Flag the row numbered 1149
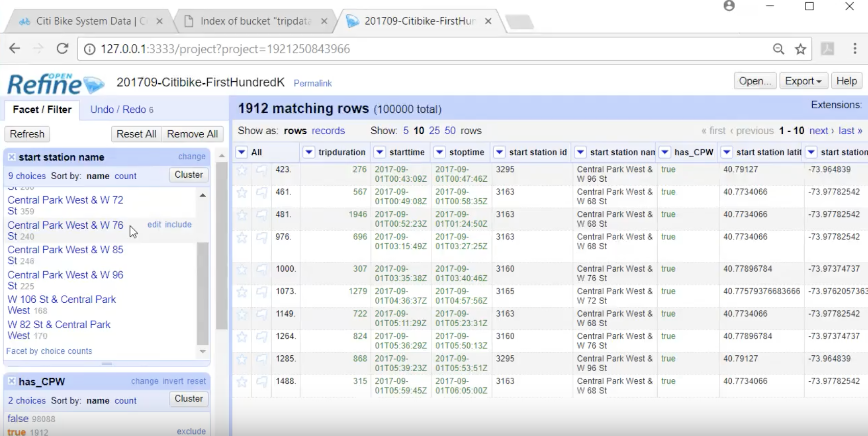The image size is (868, 436). (x=261, y=314)
